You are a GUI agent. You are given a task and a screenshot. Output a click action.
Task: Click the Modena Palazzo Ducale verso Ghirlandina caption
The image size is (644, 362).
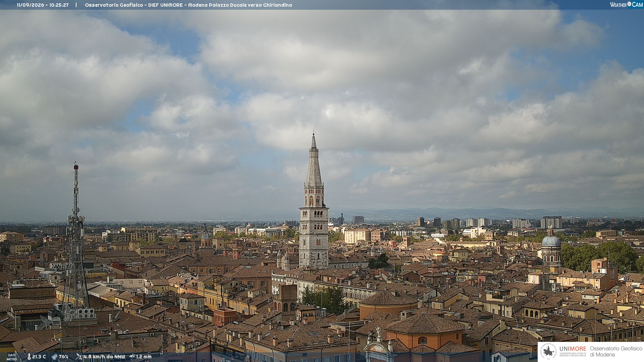tap(240, 5)
